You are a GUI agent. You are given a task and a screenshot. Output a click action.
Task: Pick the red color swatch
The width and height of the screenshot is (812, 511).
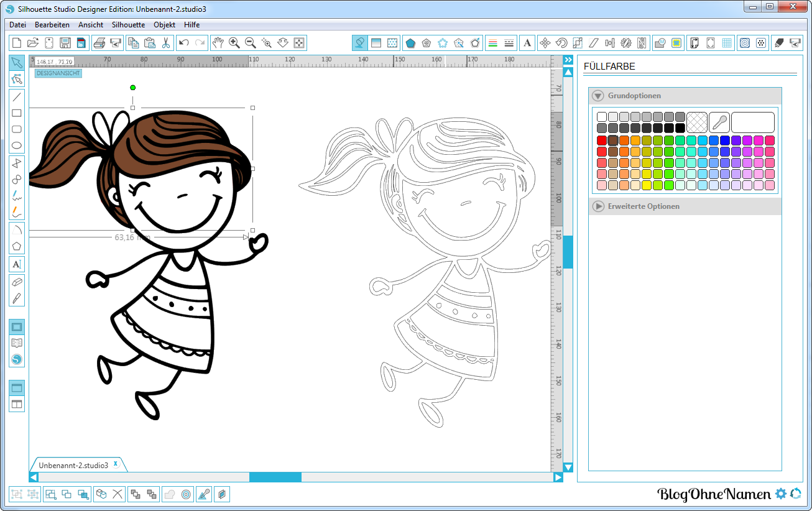(601, 140)
